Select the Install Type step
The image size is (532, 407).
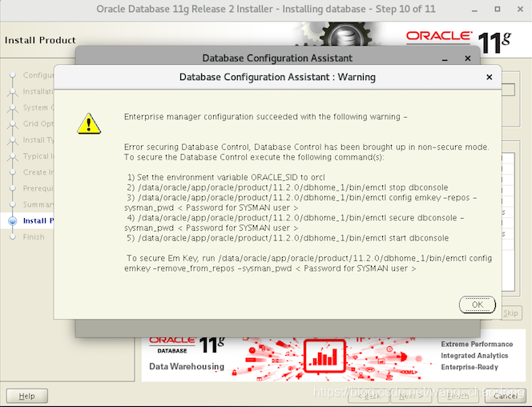(38, 139)
